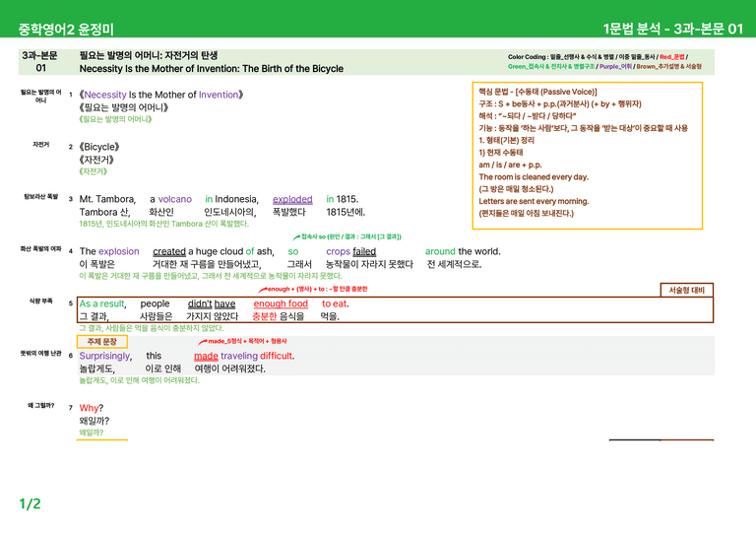Click the margin label "탐보라산 폭발"
The width and height of the screenshot is (756, 535).
point(41,197)
